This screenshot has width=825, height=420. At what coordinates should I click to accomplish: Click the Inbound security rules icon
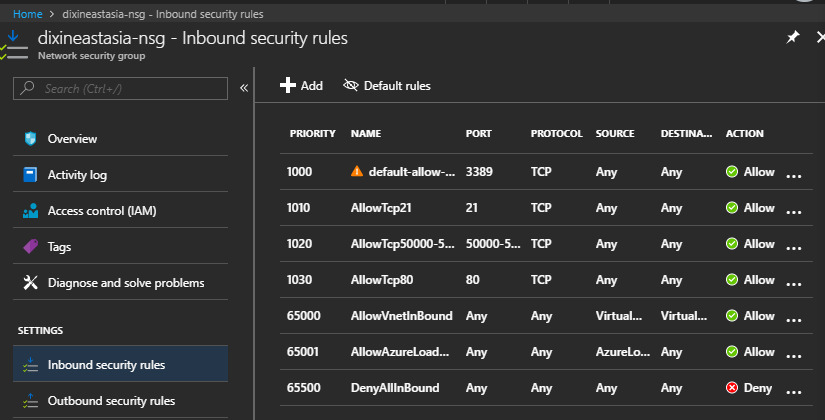31,365
